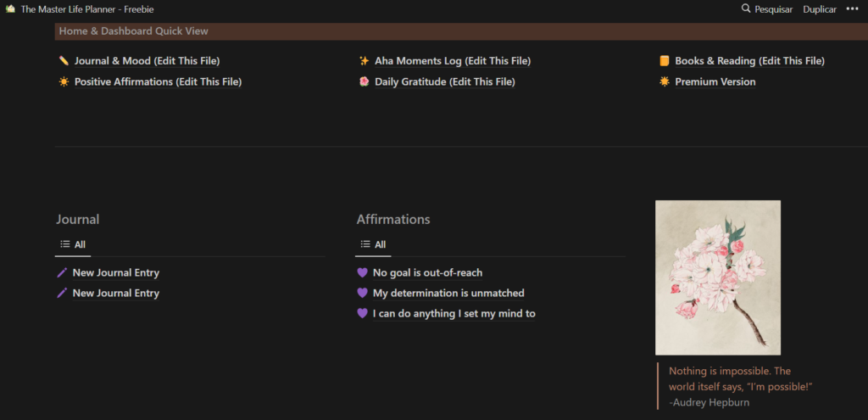Open My determination is unmatched affirmation
This screenshot has width=868, height=420.
point(448,294)
